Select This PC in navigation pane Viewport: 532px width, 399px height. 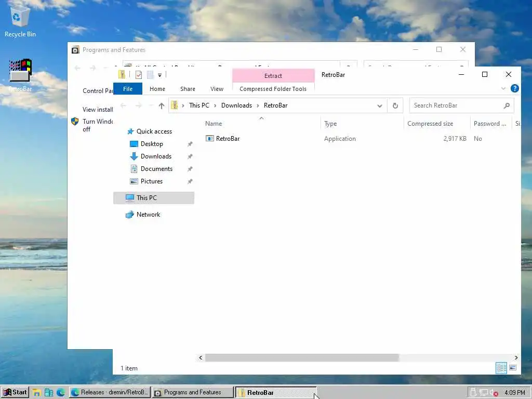(x=154, y=198)
